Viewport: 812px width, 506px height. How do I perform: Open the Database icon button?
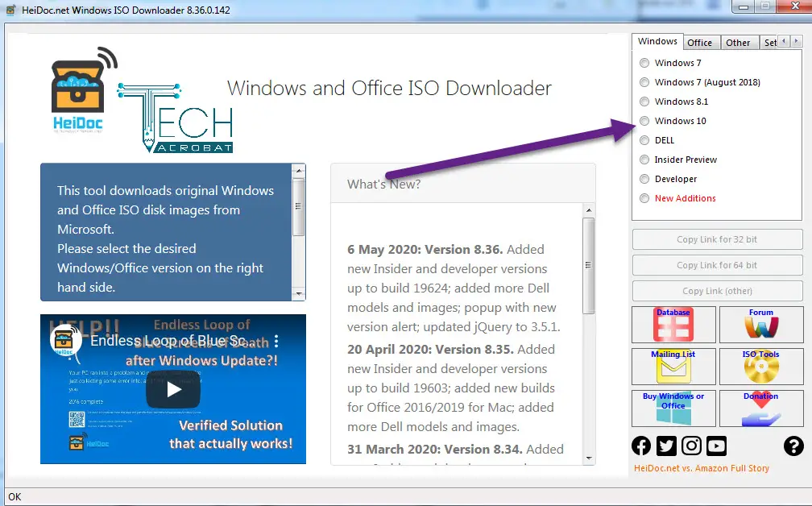(673, 325)
